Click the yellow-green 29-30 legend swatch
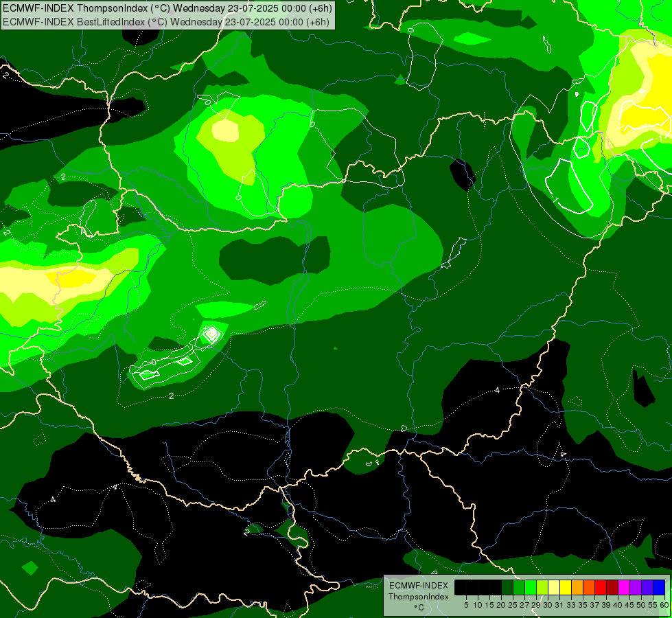This screenshot has height=618, width=672. (x=542, y=588)
